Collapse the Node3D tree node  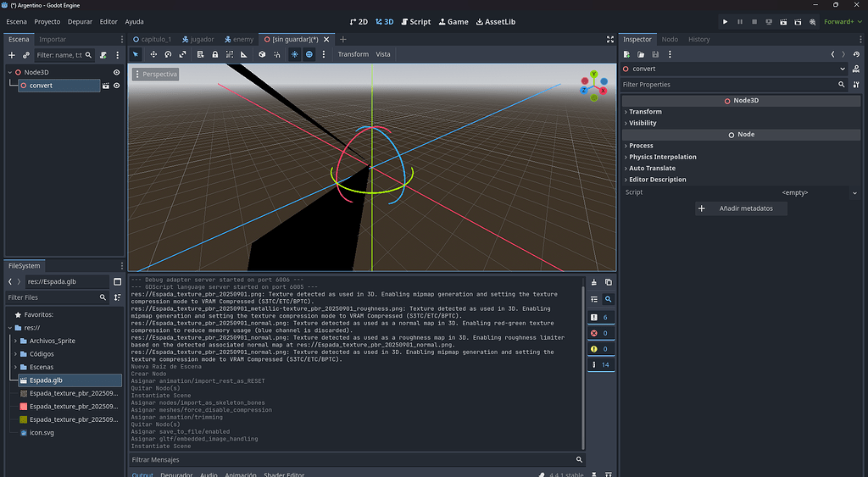pyautogui.click(x=10, y=73)
